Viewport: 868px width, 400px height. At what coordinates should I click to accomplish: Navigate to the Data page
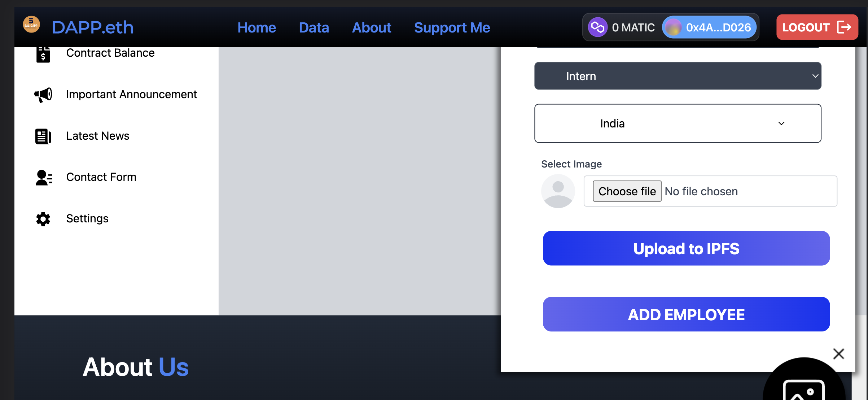click(314, 27)
